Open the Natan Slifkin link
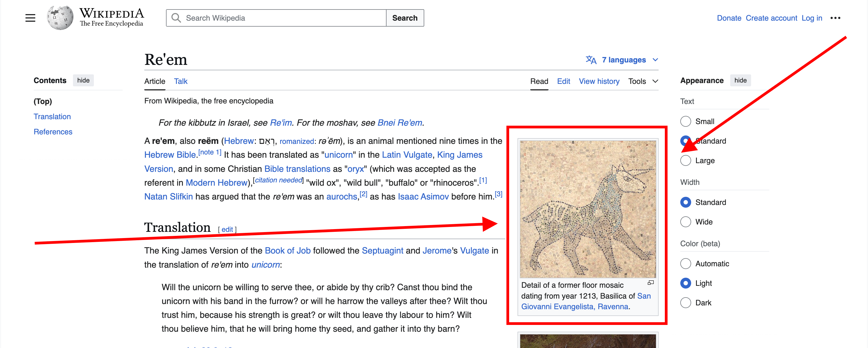Screen dimensions: 868x348 click(168, 196)
